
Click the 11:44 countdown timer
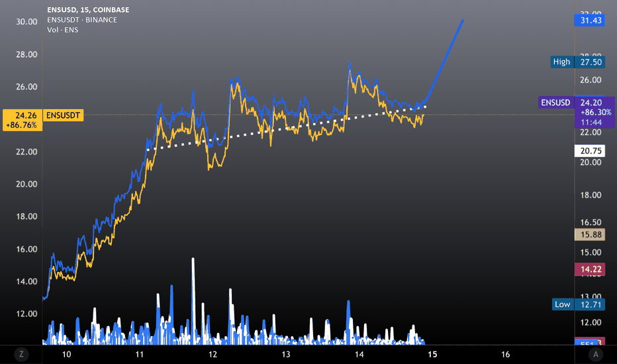pos(591,122)
